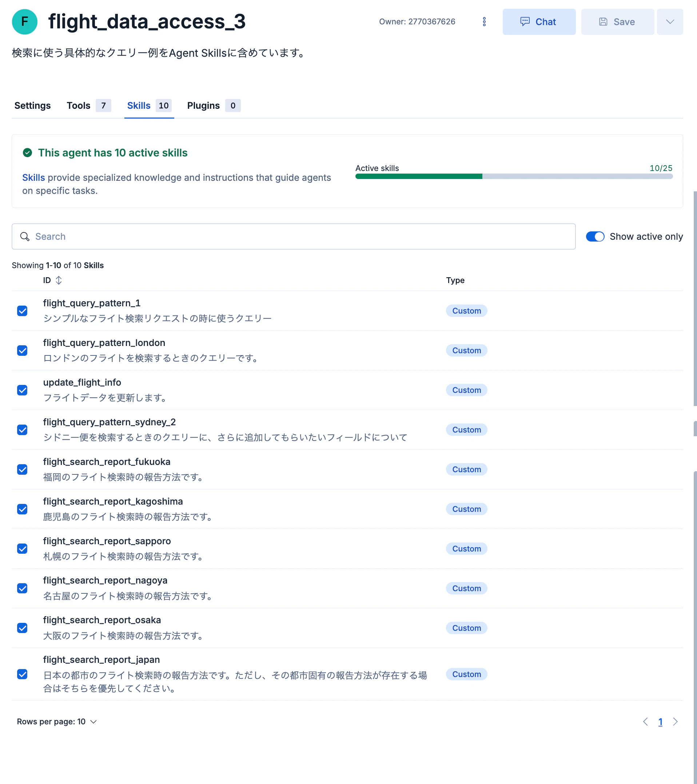Click the flight_search_report_japan skill name
The height and width of the screenshot is (784, 697).
tap(101, 660)
